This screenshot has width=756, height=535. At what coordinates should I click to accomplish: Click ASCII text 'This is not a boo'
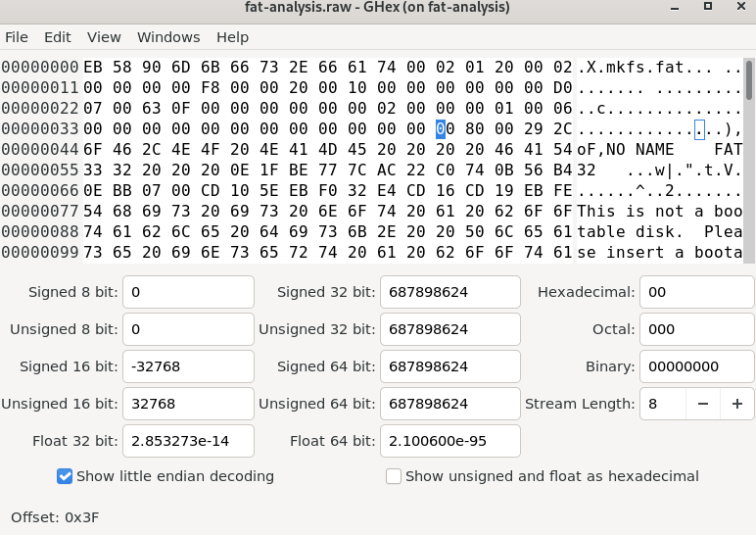(660, 212)
